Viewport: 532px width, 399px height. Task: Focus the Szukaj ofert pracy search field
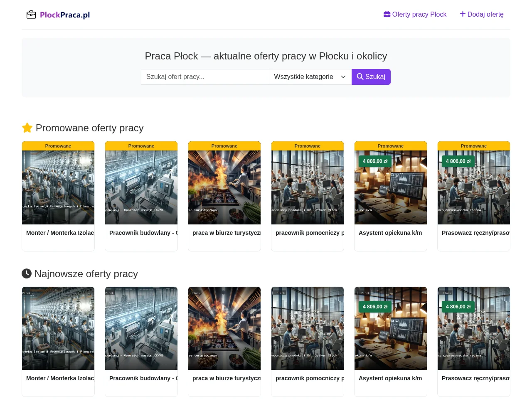click(x=205, y=77)
